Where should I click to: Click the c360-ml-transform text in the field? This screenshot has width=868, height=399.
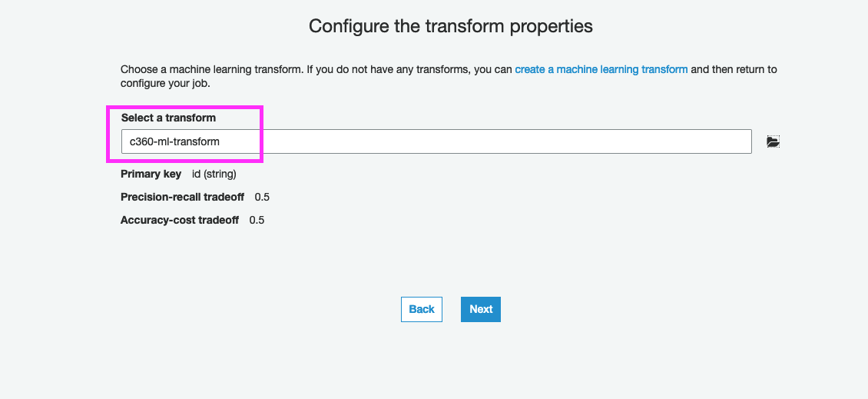(175, 141)
